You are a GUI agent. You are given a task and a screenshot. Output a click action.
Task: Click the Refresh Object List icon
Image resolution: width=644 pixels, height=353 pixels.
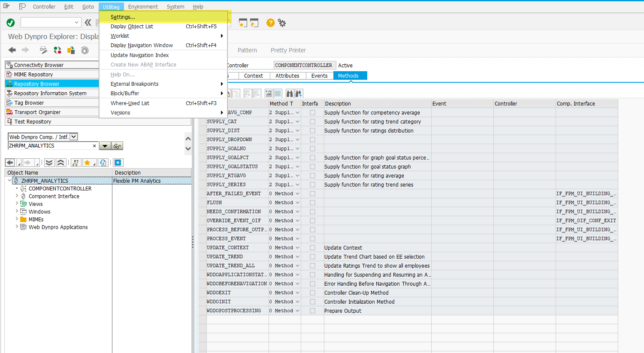103,163
